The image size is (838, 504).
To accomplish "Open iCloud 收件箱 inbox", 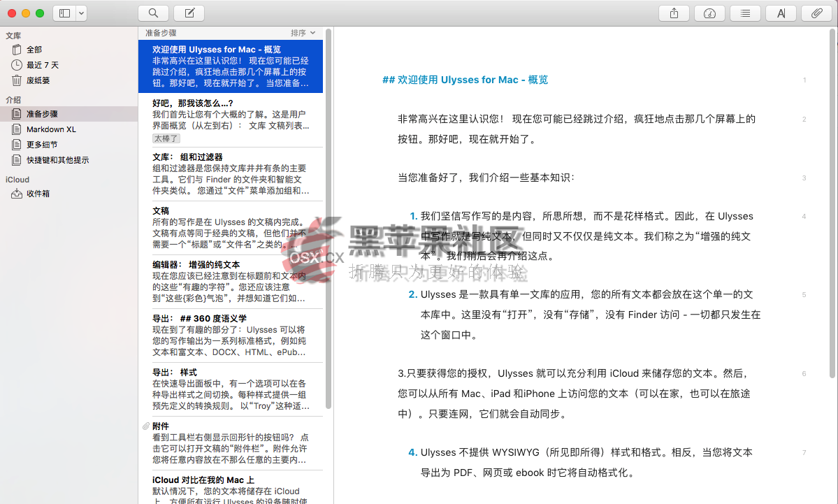I will click(68, 194).
